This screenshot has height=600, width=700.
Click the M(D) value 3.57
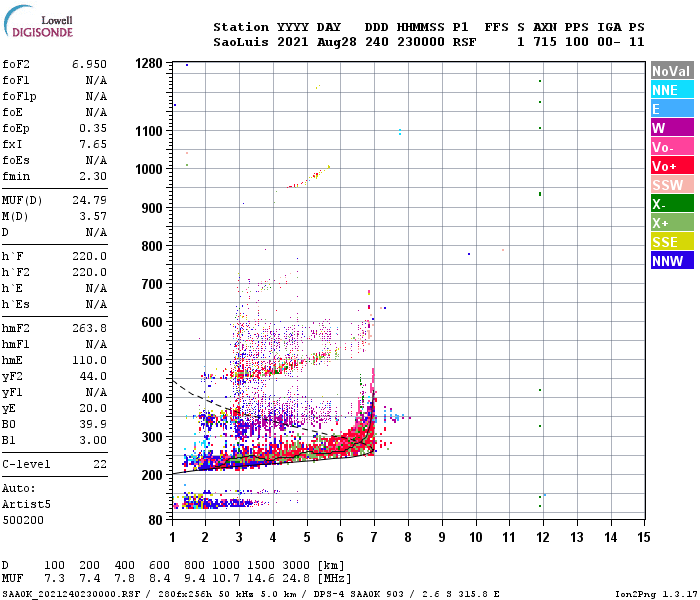[93, 216]
